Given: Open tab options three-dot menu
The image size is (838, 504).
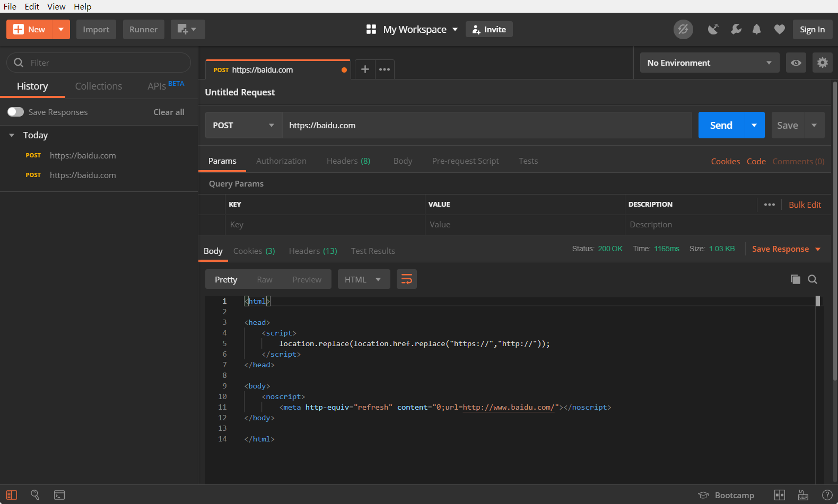Looking at the screenshot, I should pyautogui.click(x=385, y=69).
